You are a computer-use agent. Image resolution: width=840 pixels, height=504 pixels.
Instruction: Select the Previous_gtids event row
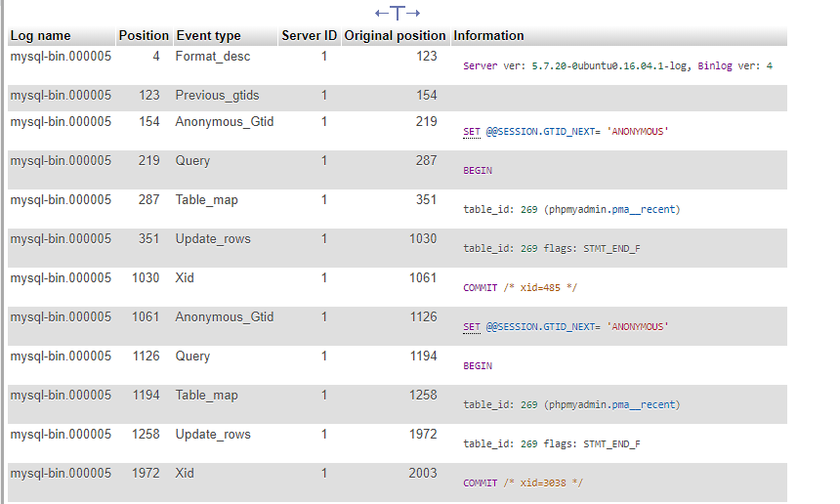point(217,96)
